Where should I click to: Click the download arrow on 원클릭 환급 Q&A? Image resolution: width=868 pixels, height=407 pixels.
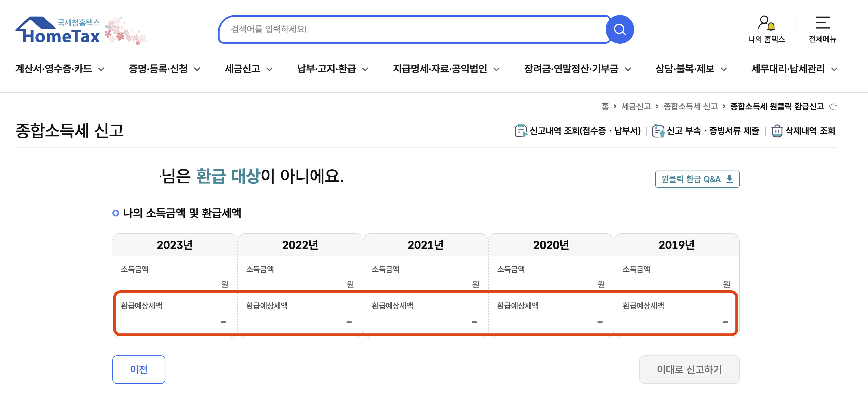click(x=729, y=179)
